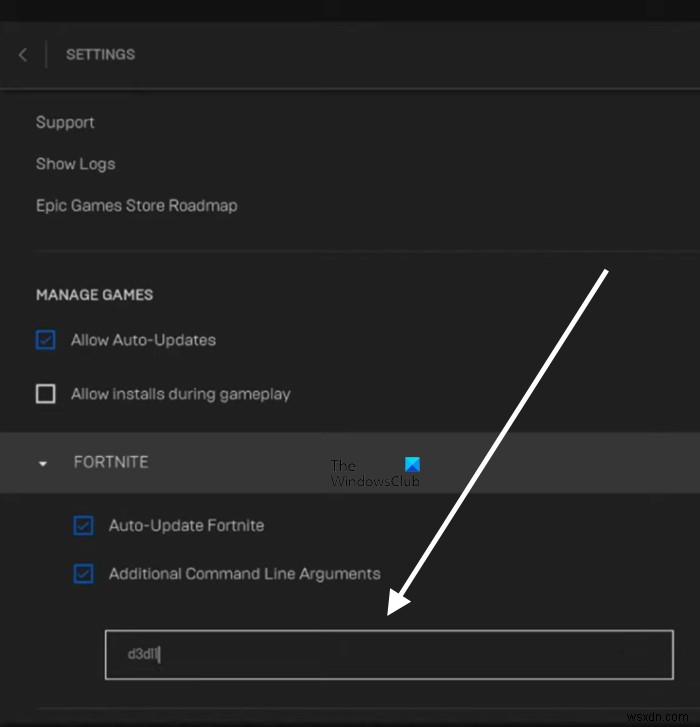Disable the Allow Auto-Updates checkbox

[45, 340]
